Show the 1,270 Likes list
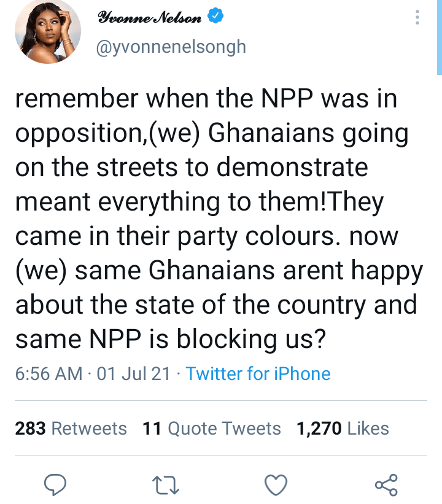 pos(343,428)
